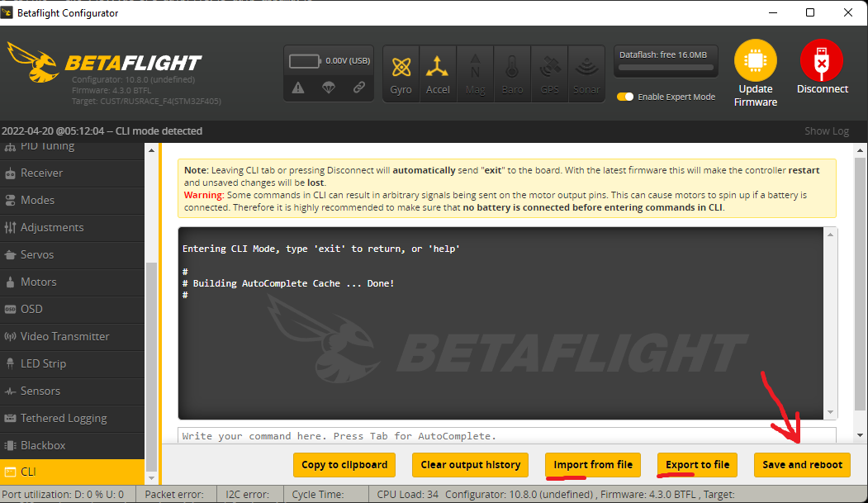Click the arming warning triangle icon
Viewport: 868px width, 503px height.
298,88
